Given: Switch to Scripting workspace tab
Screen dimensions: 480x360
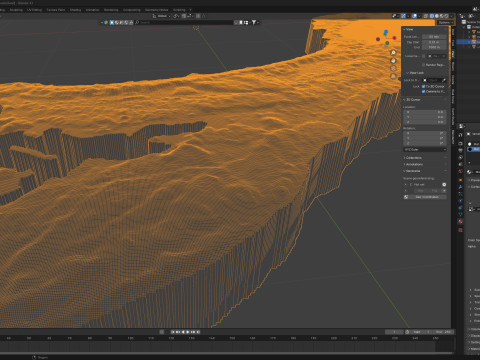Looking at the screenshot, I should [x=179, y=10].
